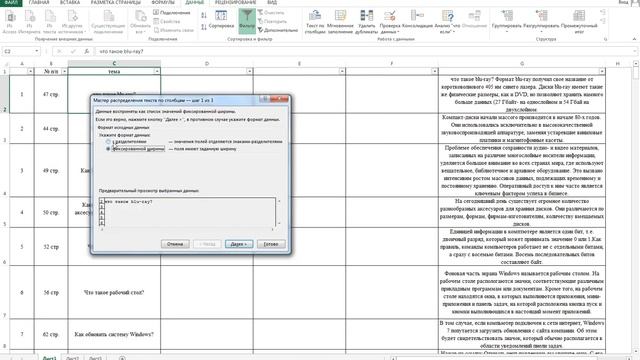Click the 'Свойства' connection item
This screenshot has width=640, height=360.
coord(167,21)
